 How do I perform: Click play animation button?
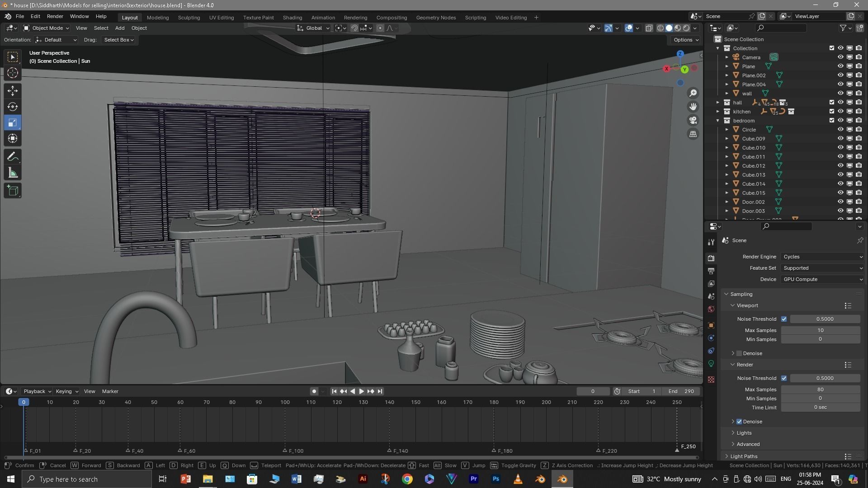tap(362, 391)
